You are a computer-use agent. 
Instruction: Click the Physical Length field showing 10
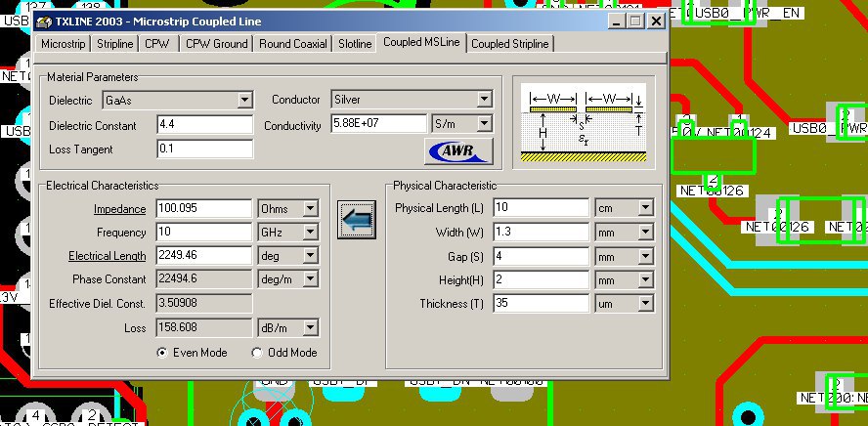[541, 208]
